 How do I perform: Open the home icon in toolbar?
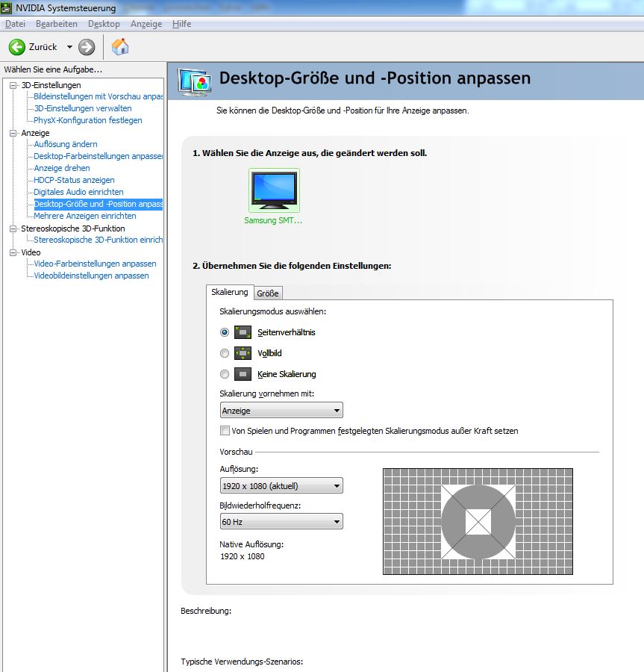[x=120, y=47]
